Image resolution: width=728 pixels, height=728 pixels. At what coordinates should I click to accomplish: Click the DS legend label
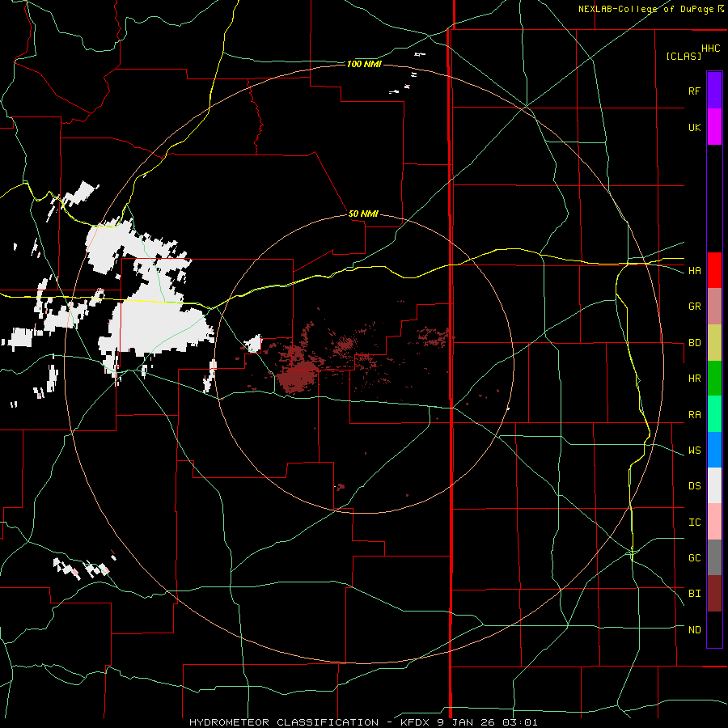pos(694,486)
